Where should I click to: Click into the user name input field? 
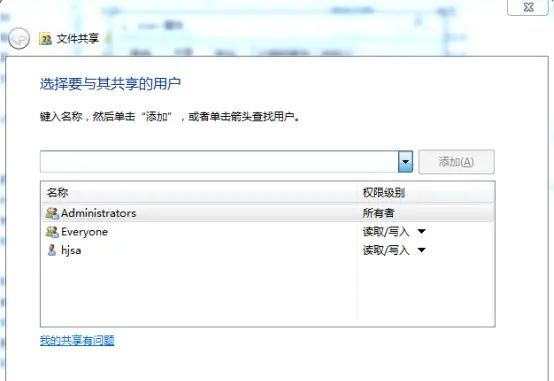pos(219,162)
